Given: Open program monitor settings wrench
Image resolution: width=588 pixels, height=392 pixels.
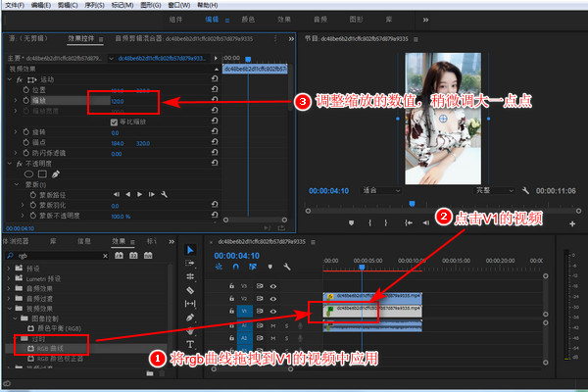Looking at the screenshot, I should tap(525, 190).
